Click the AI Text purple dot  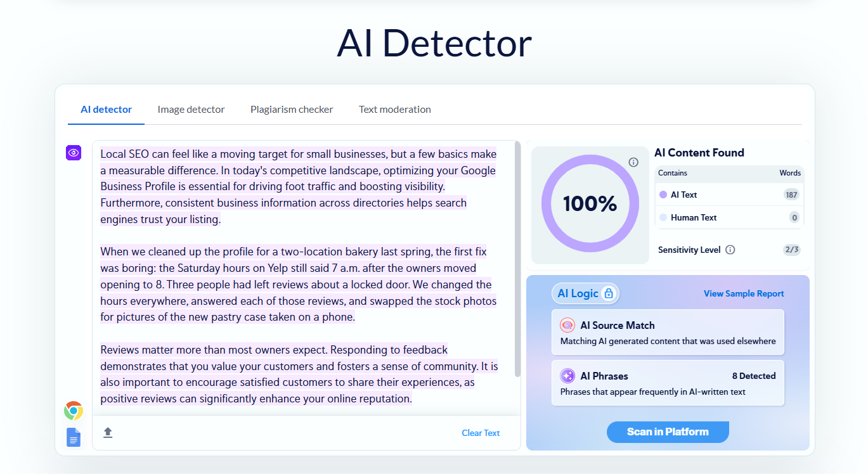pyautogui.click(x=663, y=195)
